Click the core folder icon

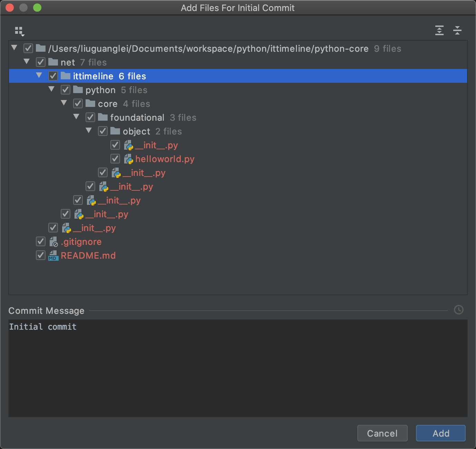90,103
